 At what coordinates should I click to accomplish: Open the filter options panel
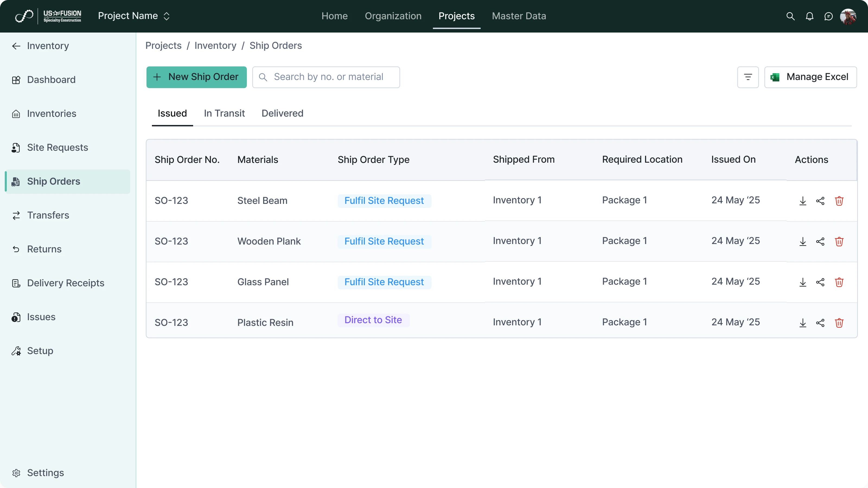coord(748,77)
